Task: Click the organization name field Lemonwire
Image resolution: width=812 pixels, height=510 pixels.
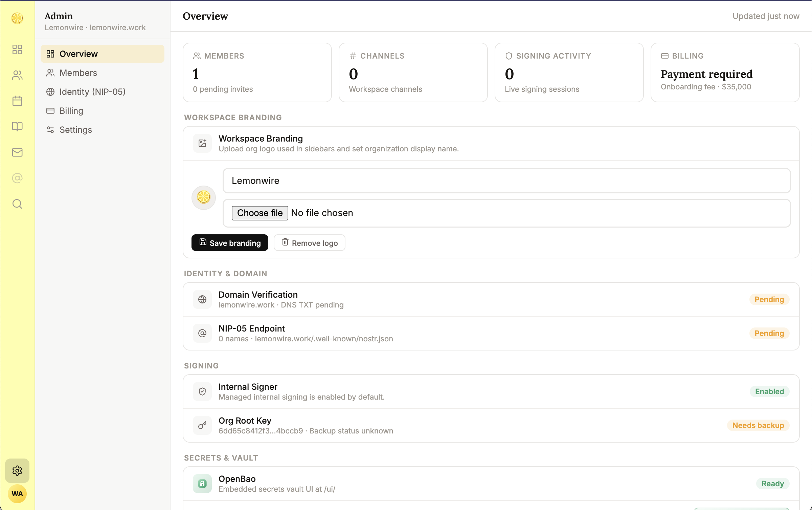Action: [506, 181]
